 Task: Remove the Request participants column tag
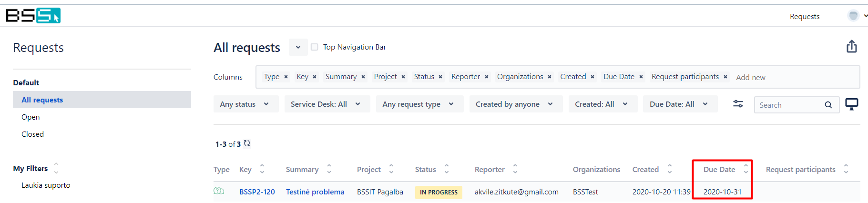point(725,77)
